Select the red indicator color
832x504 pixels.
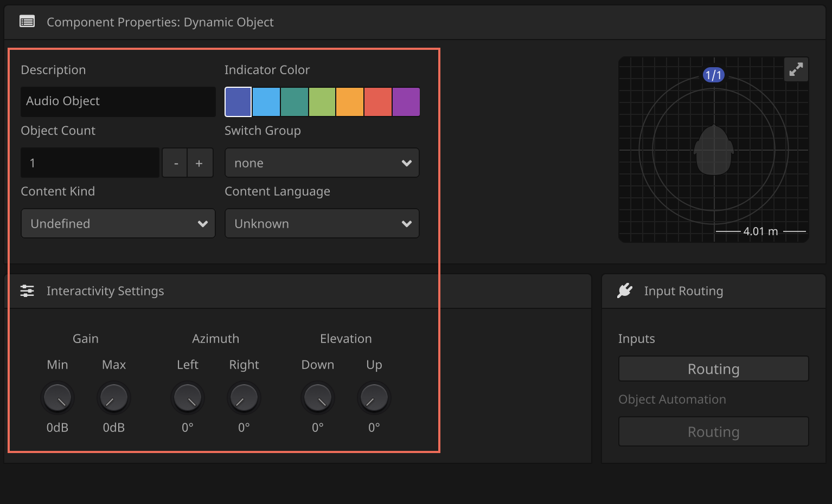pyautogui.click(x=378, y=102)
